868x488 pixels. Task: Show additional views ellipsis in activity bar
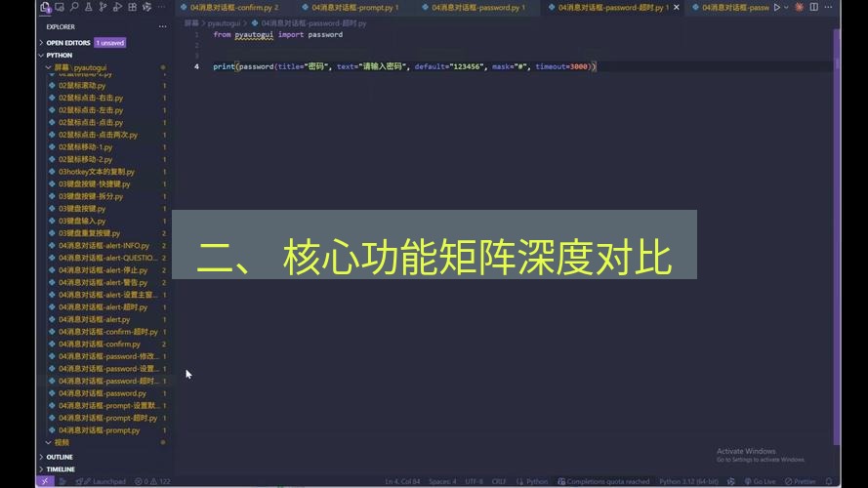(162, 7)
